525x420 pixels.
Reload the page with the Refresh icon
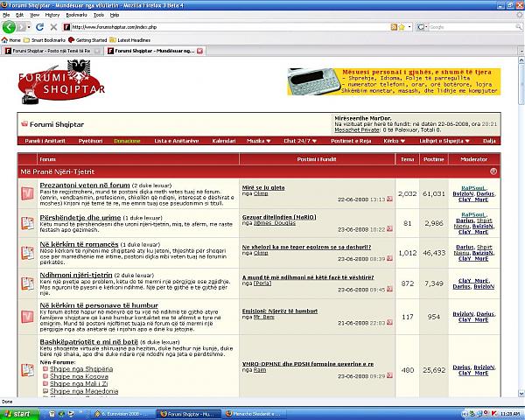pos(39,27)
